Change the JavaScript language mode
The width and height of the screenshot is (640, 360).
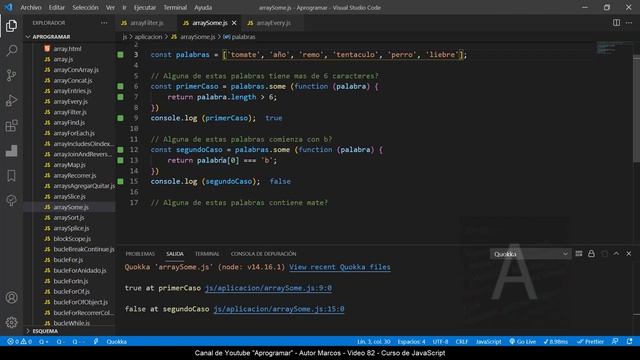pyautogui.click(x=489, y=342)
